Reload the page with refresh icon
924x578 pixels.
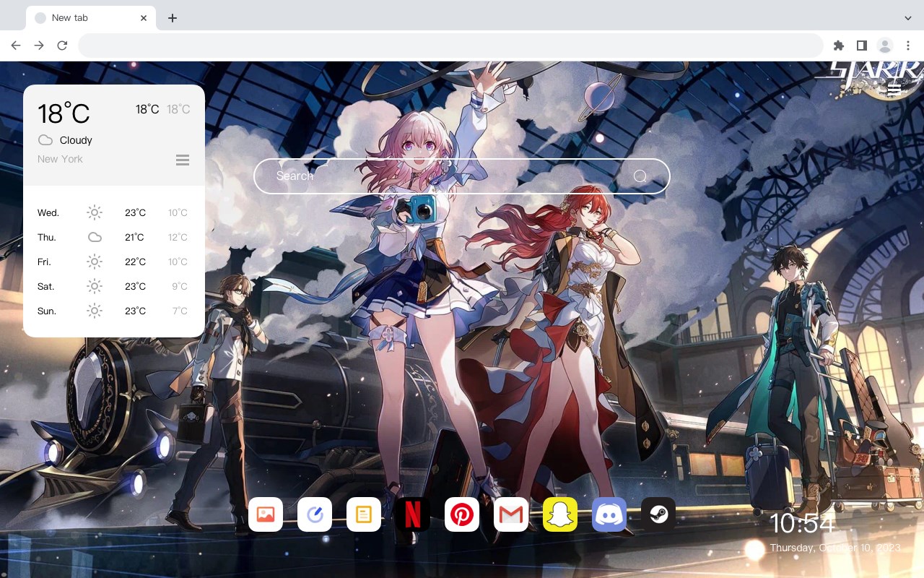click(x=62, y=46)
